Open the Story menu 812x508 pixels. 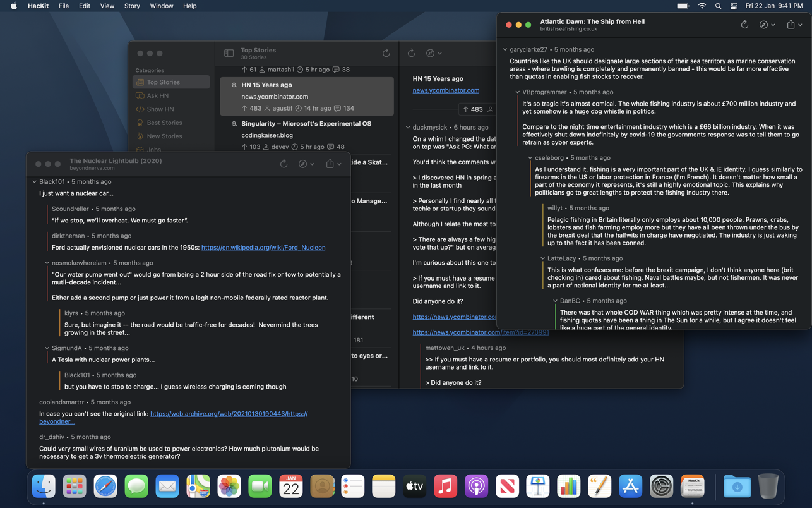(132, 6)
